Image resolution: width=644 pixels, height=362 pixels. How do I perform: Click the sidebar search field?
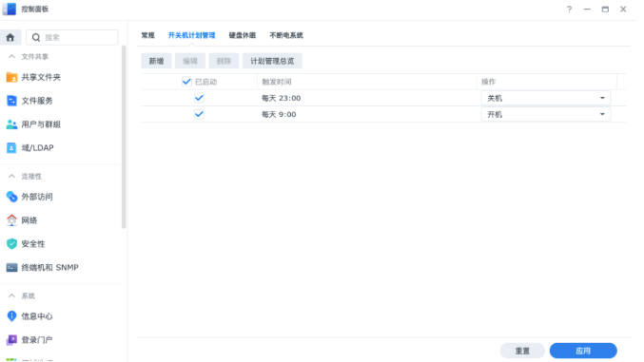click(x=72, y=37)
